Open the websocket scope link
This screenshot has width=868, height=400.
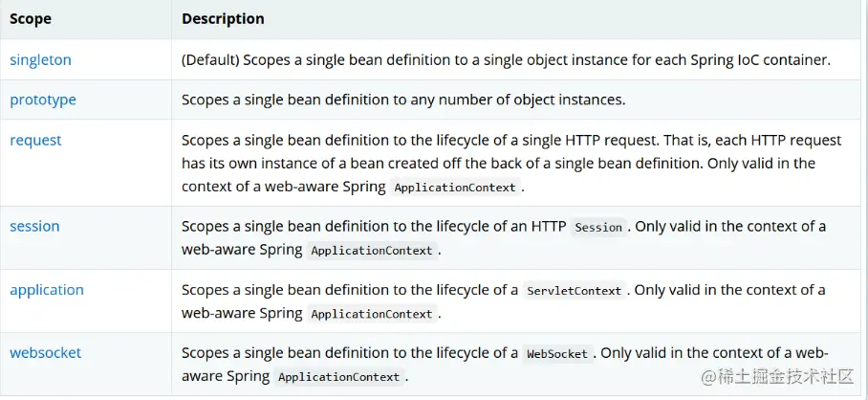tap(46, 353)
